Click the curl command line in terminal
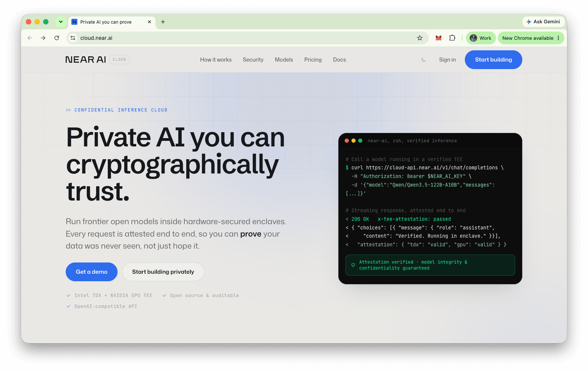 pos(425,168)
